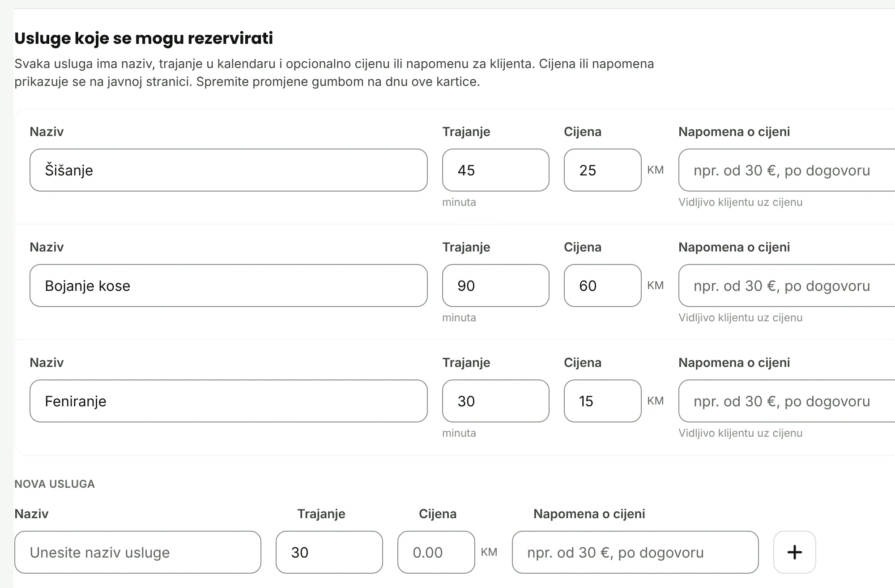Click 'minuta' hint under Feniranje duration
Viewport: 895px width, 588px height.
pos(459,433)
